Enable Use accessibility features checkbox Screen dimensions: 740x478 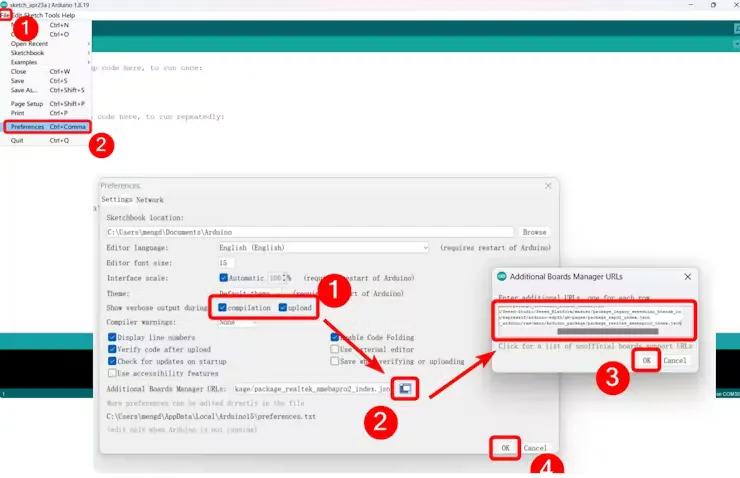point(112,373)
